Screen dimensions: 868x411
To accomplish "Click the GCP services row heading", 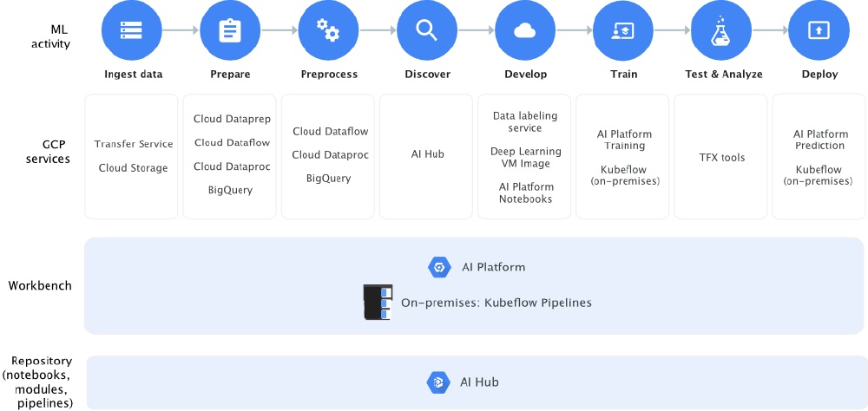I will point(48,152).
